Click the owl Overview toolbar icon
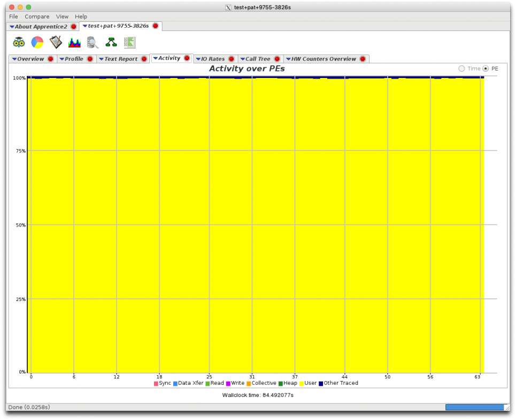The height and width of the screenshot is (420, 516). click(19, 42)
